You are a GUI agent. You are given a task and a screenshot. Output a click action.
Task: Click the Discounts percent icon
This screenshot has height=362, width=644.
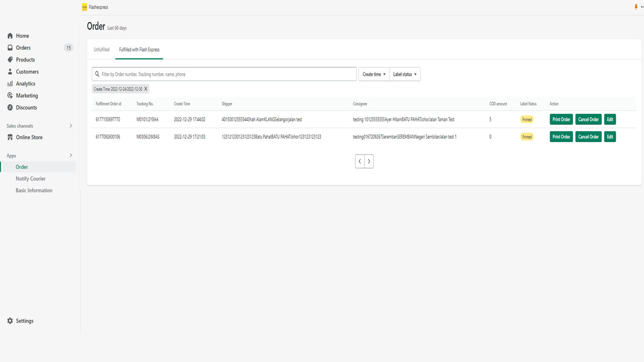tap(10, 107)
